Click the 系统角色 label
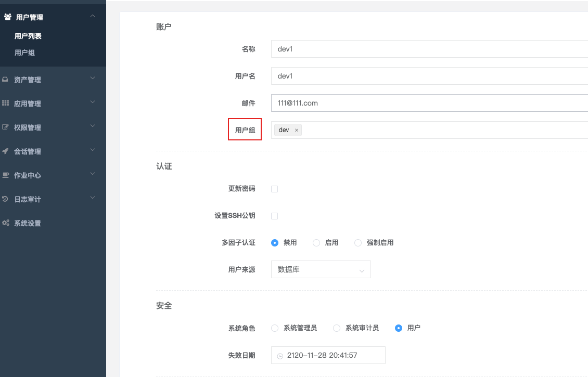The width and height of the screenshot is (588, 377). [242, 328]
